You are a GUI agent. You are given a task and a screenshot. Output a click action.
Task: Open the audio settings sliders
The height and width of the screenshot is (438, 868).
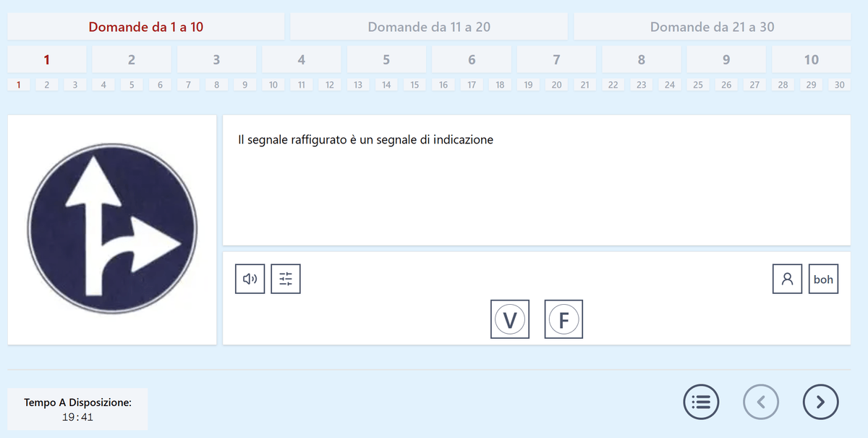tap(285, 278)
